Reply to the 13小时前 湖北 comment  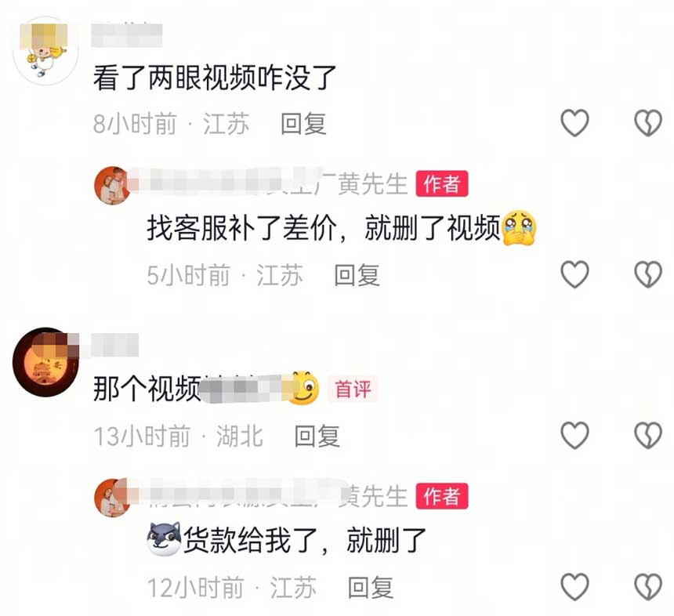(x=317, y=436)
